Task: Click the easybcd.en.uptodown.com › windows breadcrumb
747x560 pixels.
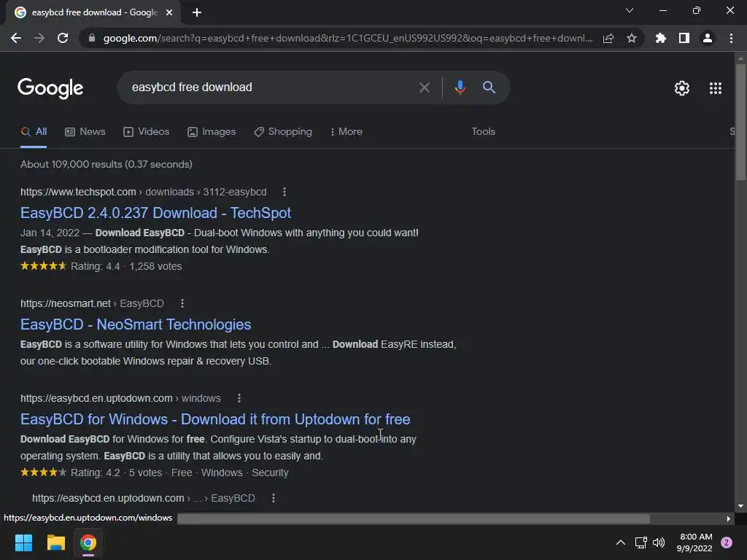Action: tap(120, 398)
